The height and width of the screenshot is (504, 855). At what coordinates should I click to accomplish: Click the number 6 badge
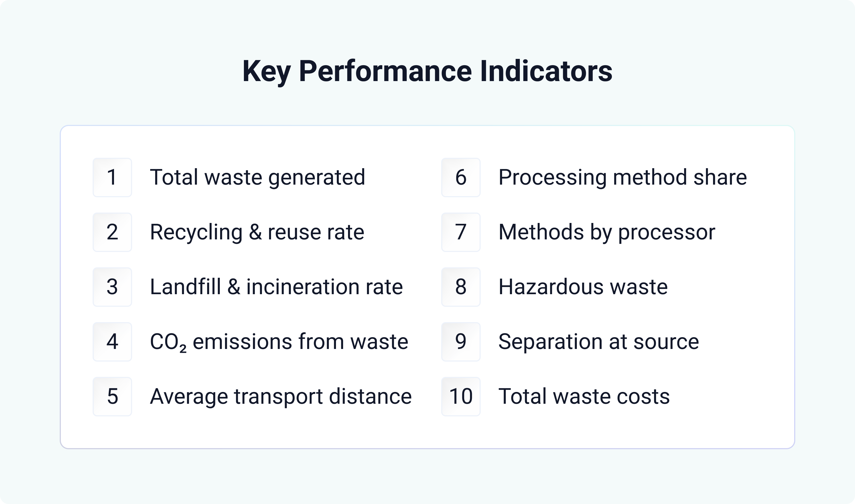pos(461,177)
